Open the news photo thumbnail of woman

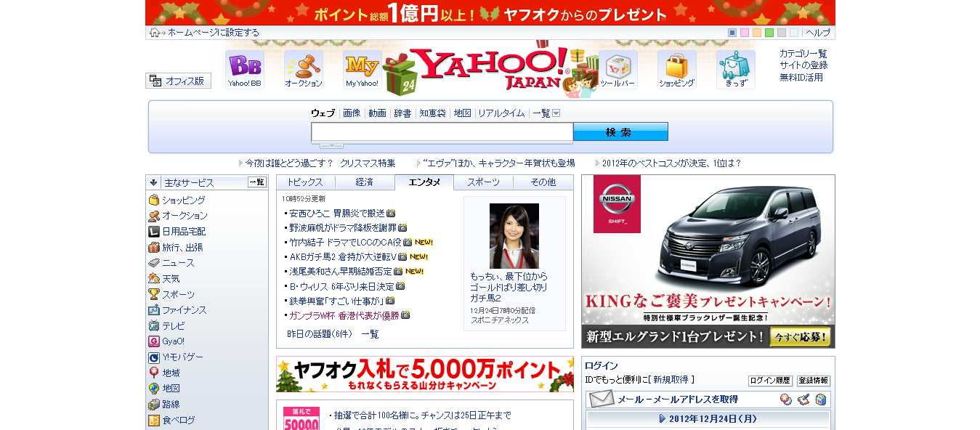[x=514, y=236]
